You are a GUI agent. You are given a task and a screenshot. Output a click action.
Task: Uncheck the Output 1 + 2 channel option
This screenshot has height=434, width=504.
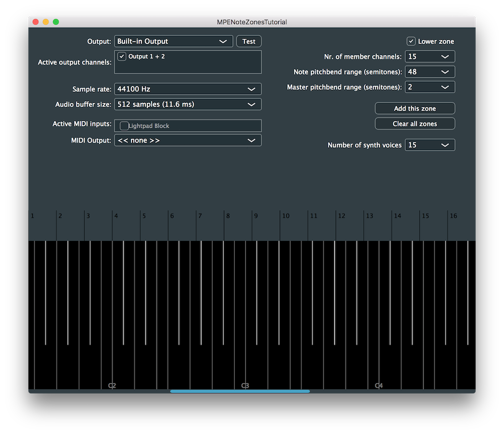point(121,56)
